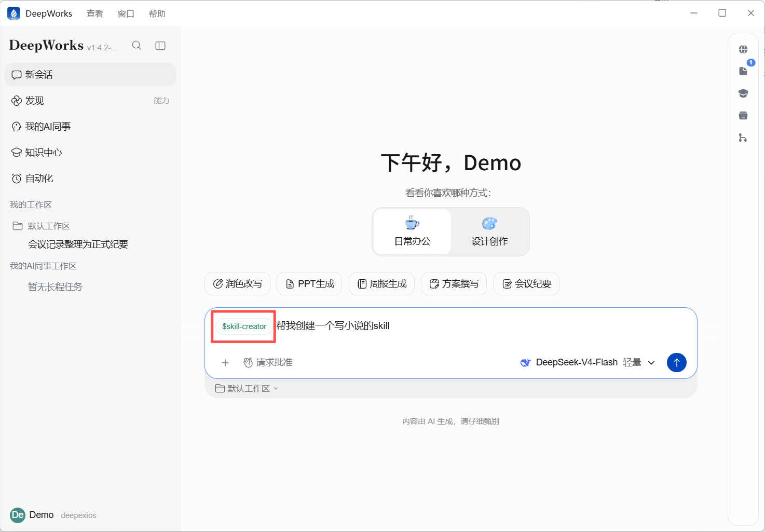Click the PPT生成 quick action chip
Image resolution: width=765 pixels, height=532 pixels.
309,284
